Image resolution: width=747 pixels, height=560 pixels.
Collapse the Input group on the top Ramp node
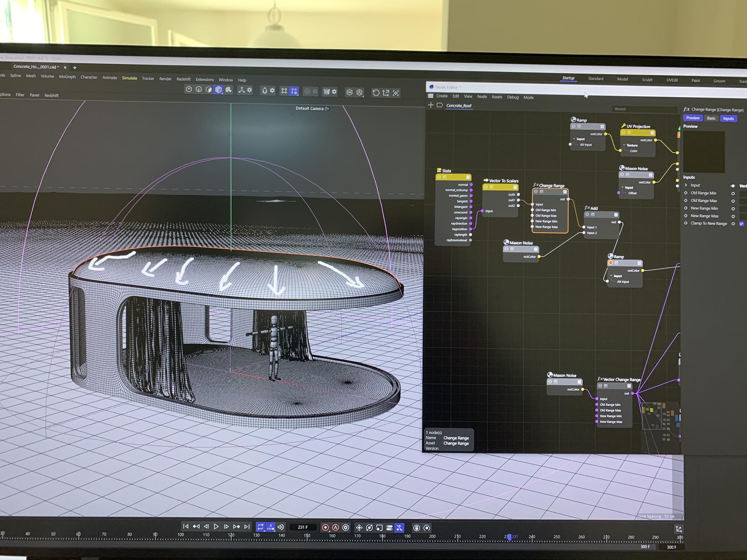coord(574,139)
